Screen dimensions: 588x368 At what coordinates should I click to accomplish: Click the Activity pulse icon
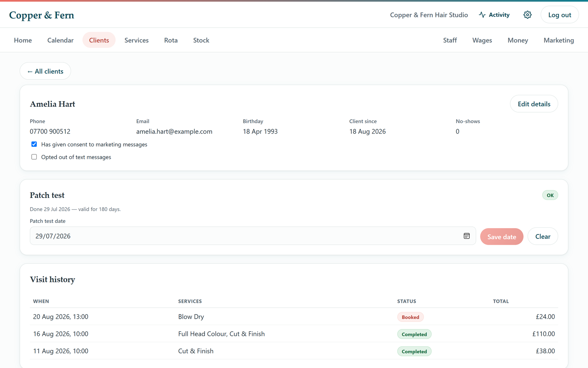click(482, 15)
